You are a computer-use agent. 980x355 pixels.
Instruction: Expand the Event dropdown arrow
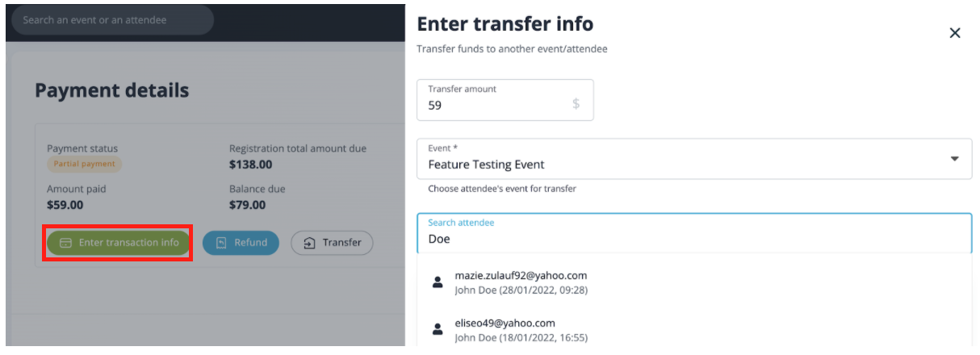[955, 159]
